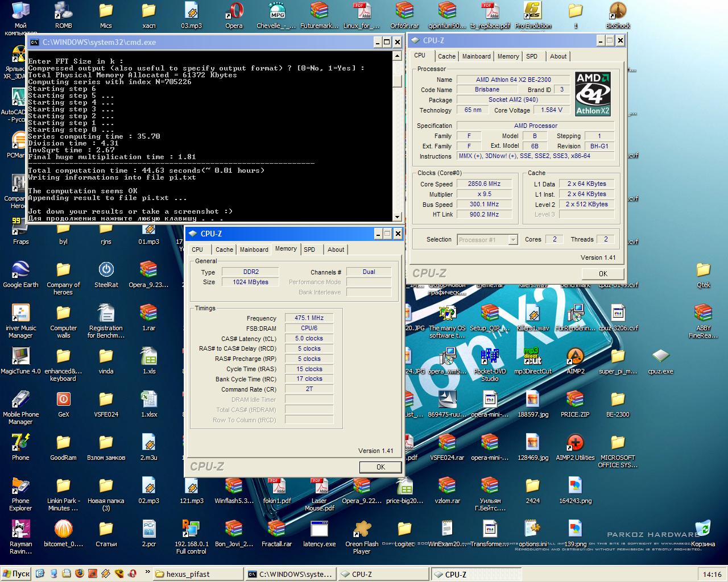Open MagicTune 4.0 desktop icon
The height and width of the screenshot is (582, 728).
20,360
